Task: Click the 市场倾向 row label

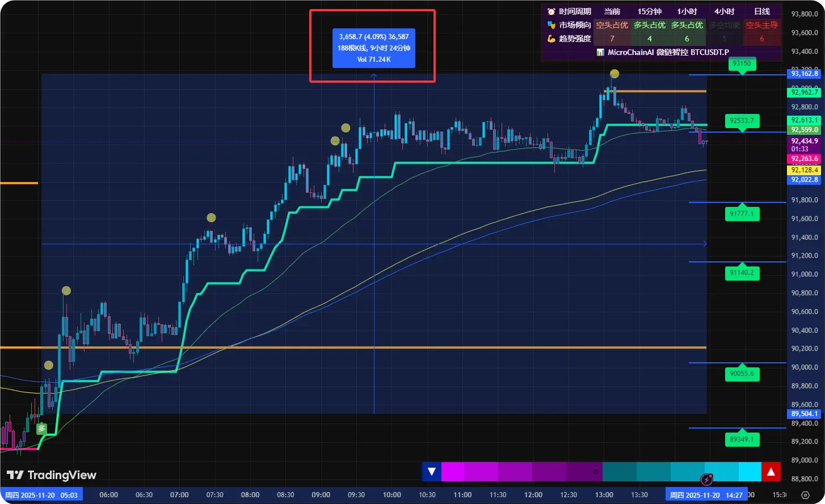Action: [x=575, y=25]
